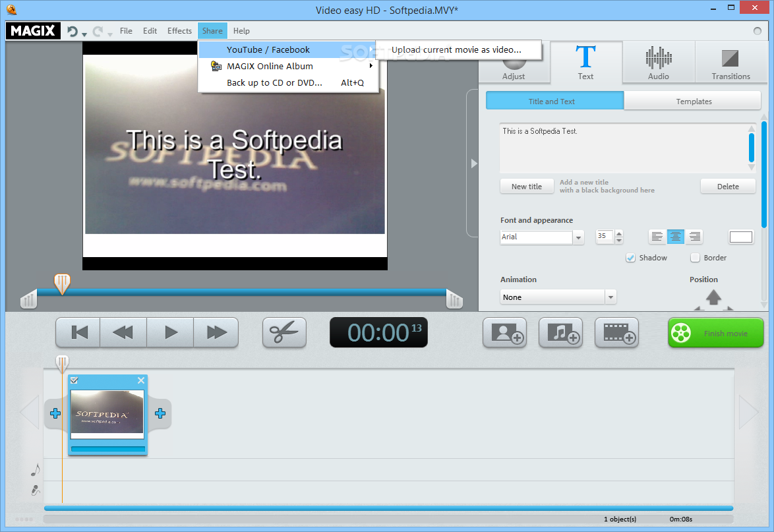The width and height of the screenshot is (774, 532).
Task: Click Upload current movie as video
Action: 457,49
